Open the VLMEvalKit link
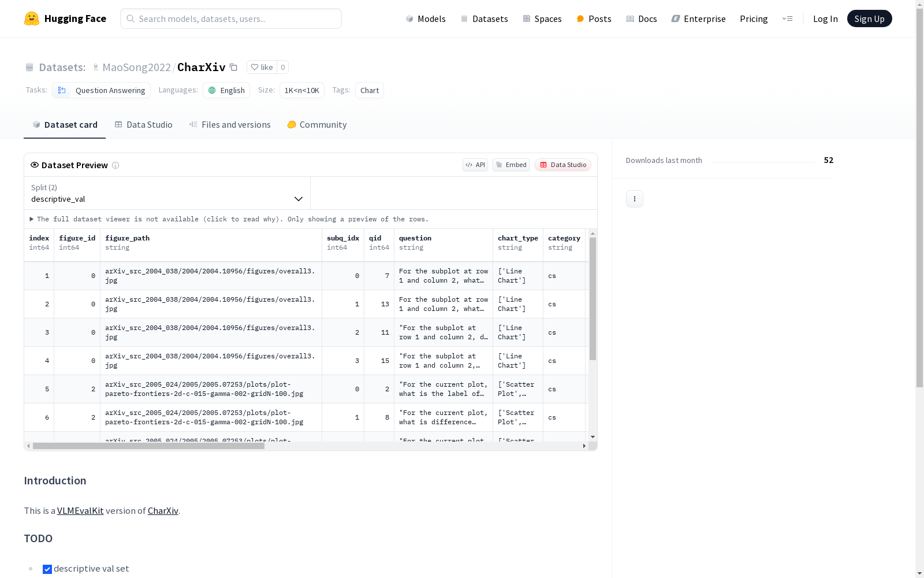The width and height of the screenshot is (924, 578). tap(80, 511)
